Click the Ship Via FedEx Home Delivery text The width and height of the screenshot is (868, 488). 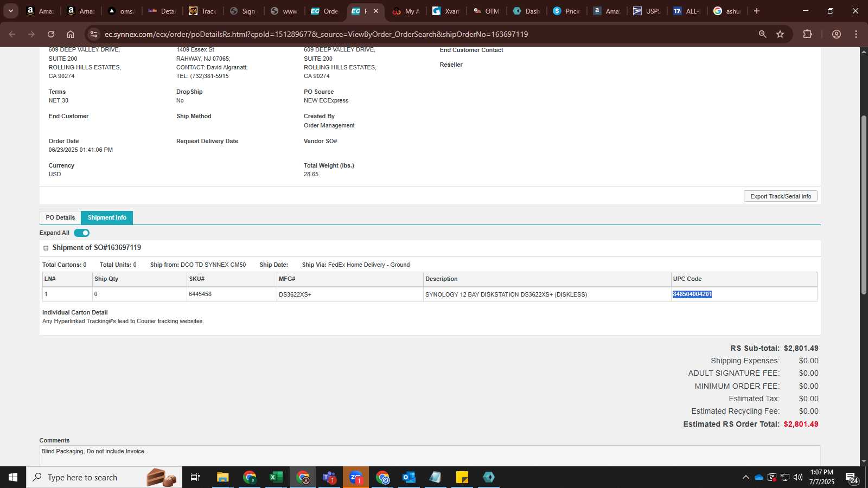point(356,265)
